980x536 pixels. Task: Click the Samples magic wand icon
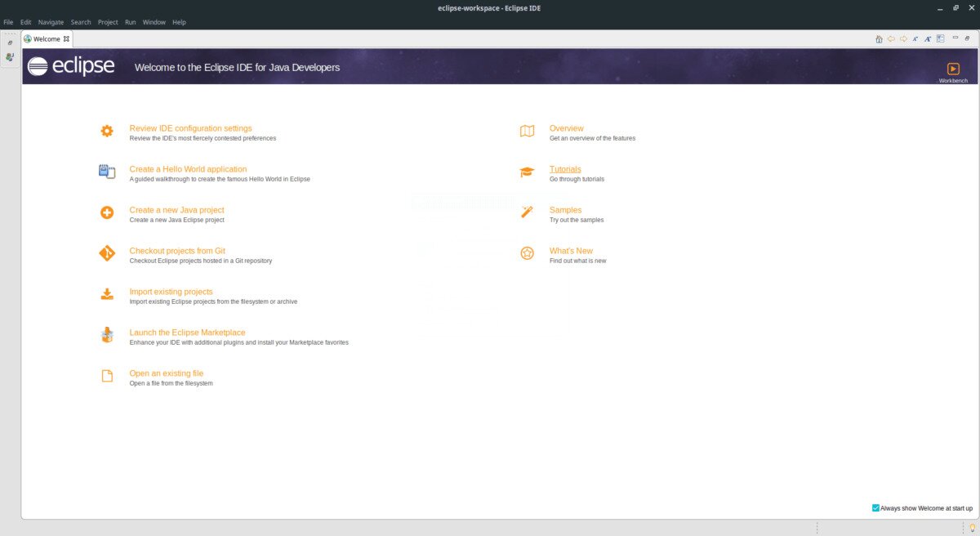[x=528, y=212]
